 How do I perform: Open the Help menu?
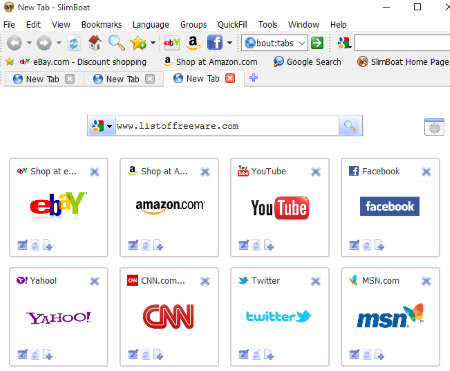pos(338,25)
